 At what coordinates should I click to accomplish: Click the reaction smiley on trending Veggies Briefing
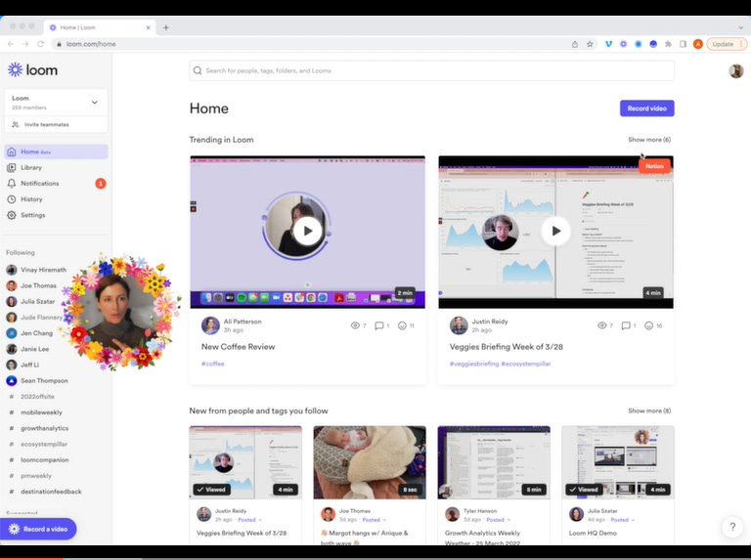coord(648,325)
